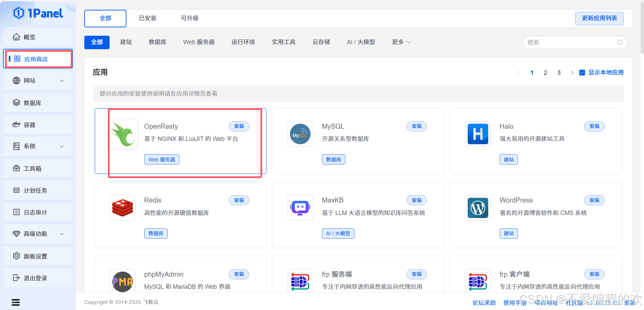Go to next page arrow
The image size is (644, 310).
pos(572,73)
